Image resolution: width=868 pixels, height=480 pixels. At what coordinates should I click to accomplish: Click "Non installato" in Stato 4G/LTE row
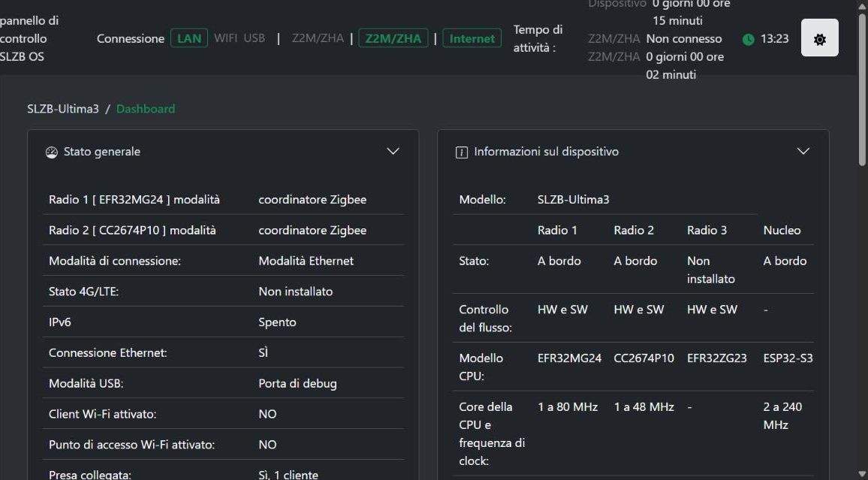pyautogui.click(x=296, y=291)
